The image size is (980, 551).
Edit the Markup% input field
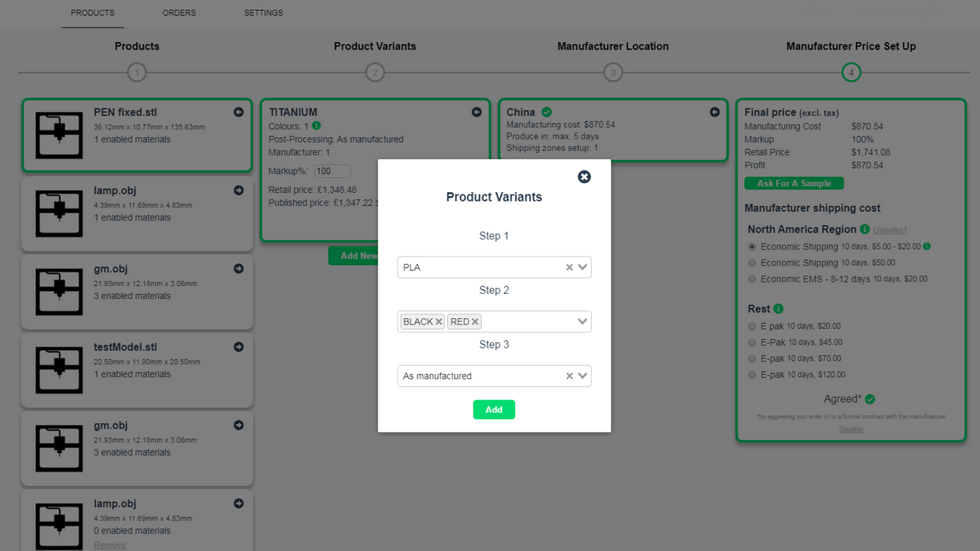333,171
